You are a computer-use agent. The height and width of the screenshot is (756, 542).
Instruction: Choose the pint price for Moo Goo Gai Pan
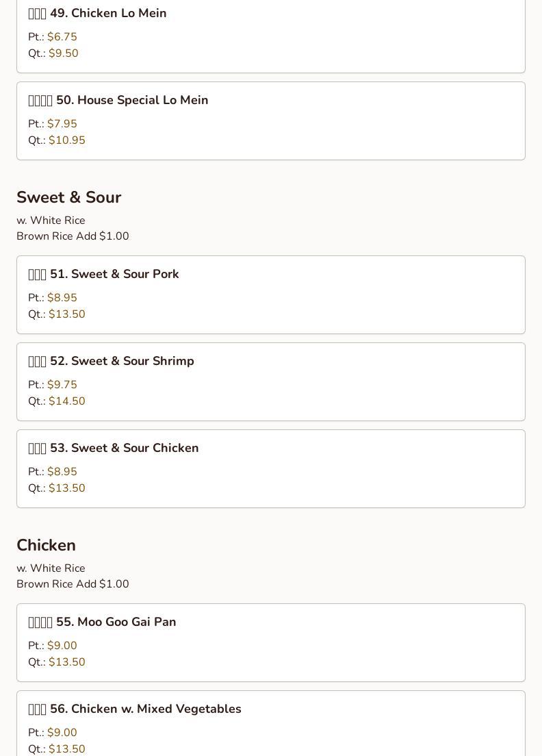pos(62,646)
